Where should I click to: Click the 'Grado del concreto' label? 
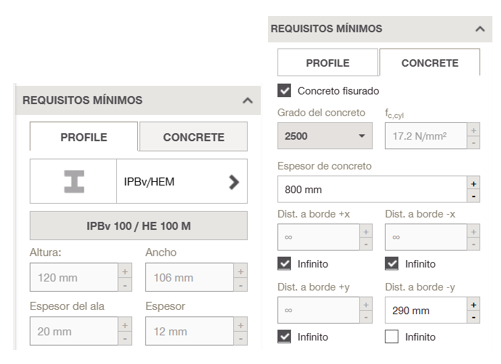[321, 113]
